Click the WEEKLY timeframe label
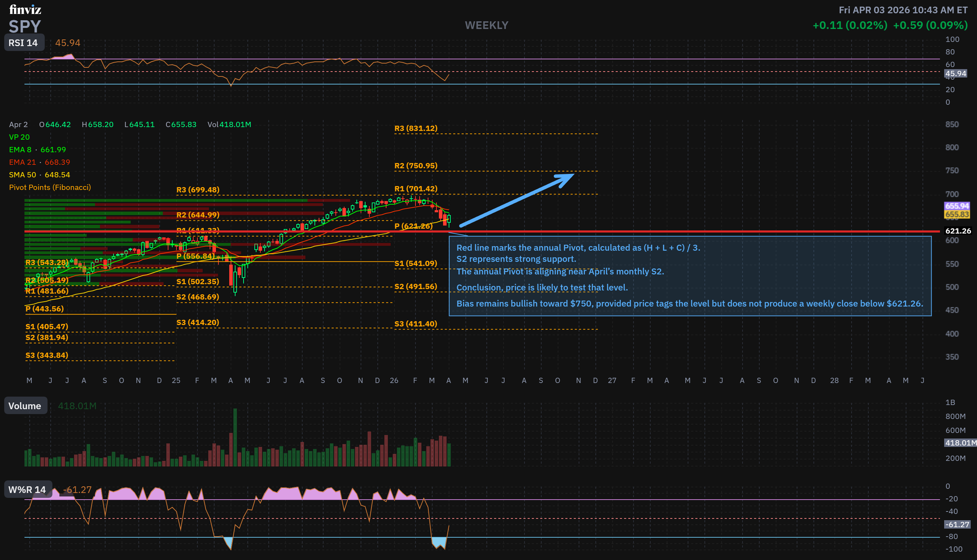 [486, 25]
